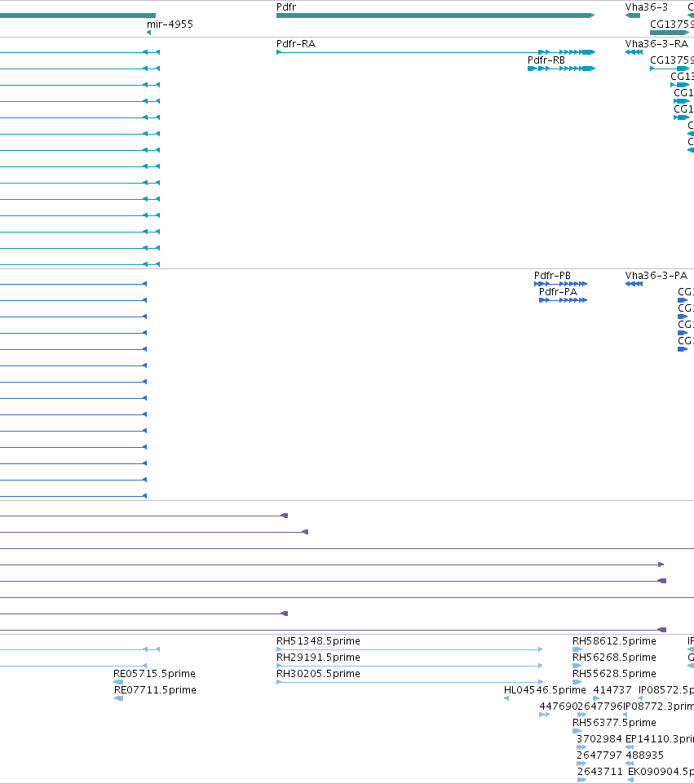
Task: Select the RH56377.5prime EST label
Action: 614,723
